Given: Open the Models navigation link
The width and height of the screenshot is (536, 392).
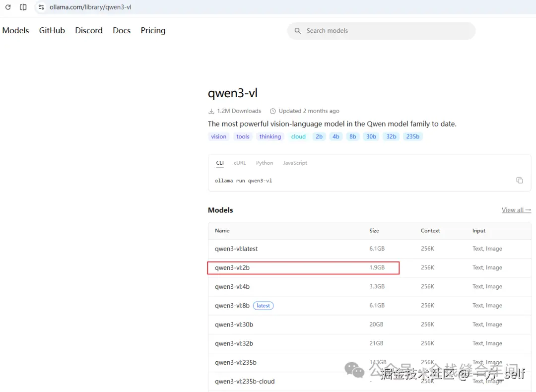Looking at the screenshot, I should [15, 30].
